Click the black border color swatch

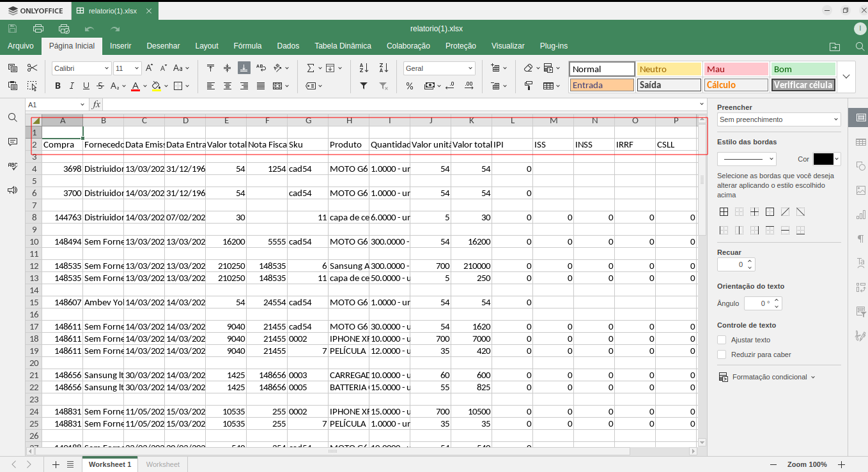823,159
